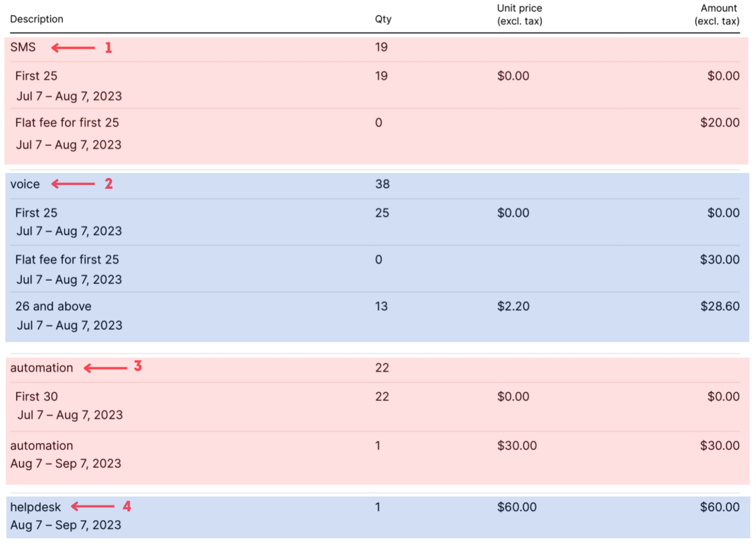Viewport: 756px width, 547px height.
Task: Click the red number 1 annotation
Action: (109, 48)
